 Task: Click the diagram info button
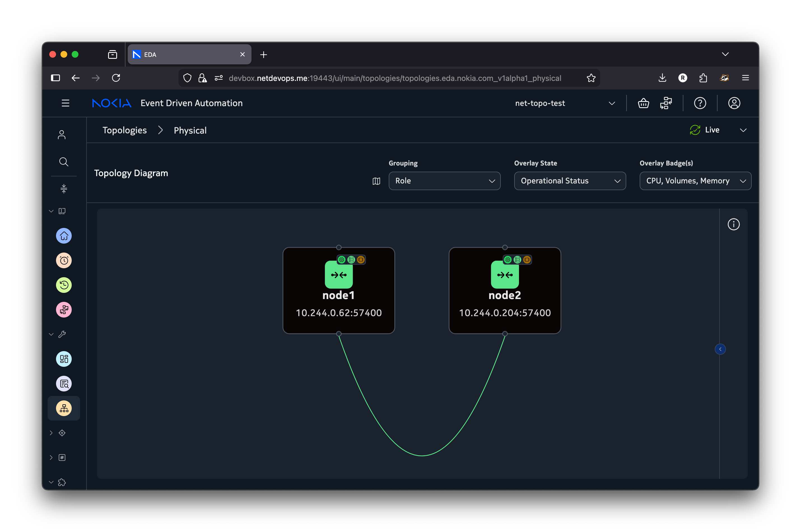pos(734,224)
